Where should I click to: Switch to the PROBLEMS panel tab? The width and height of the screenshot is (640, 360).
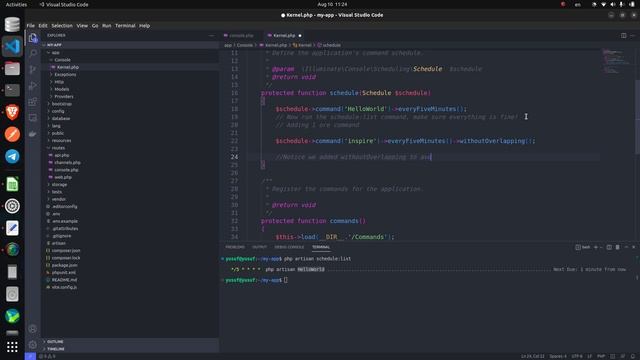pyautogui.click(x=235, y=247)
